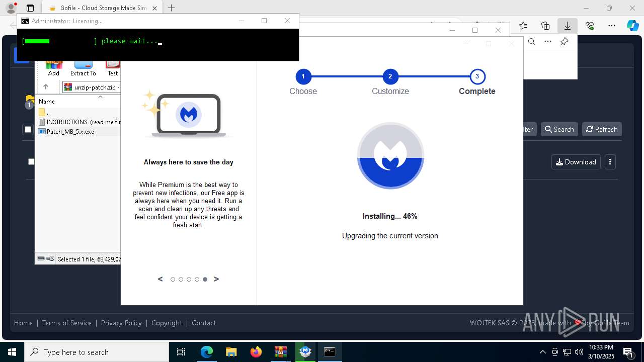The image size is (644, 362).
Task: Tick the Gofile file row checkbox
Action: [x=31, y=161]
